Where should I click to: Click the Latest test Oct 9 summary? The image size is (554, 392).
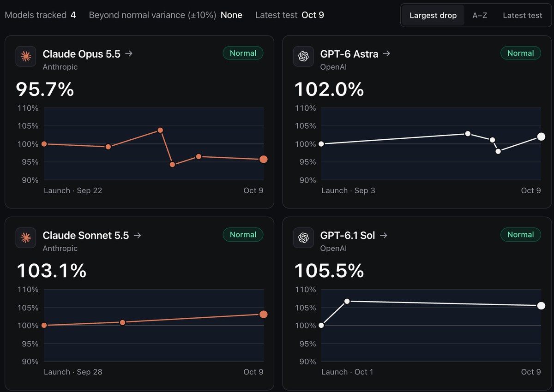[289, 15]
